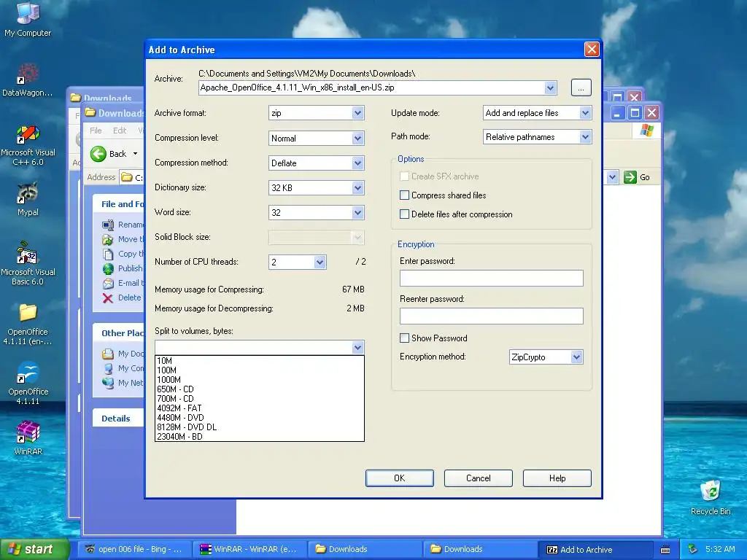Screen dimensions: 747x560
Task: Click the Go arrow button in Explorer
Action: pyautogui.click(x=630, y=177)
